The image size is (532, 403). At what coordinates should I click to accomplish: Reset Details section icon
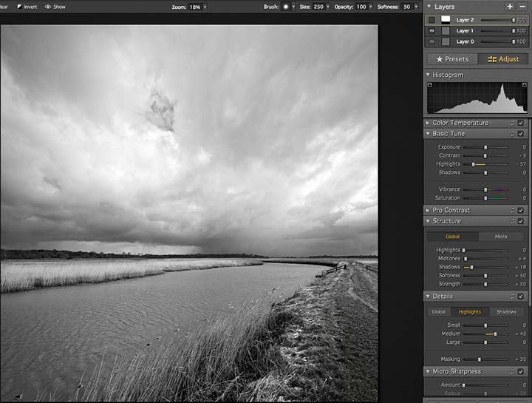512,297
